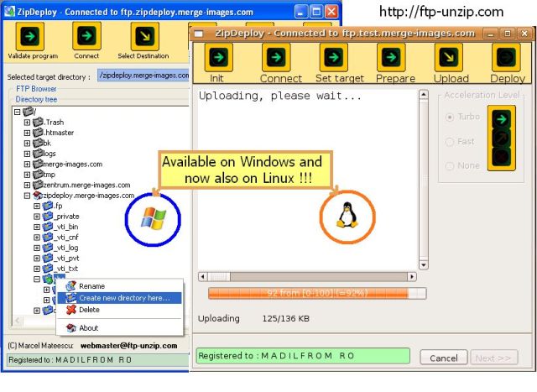
Task: Click the tmp folder icon
Action: click(38, 175)
